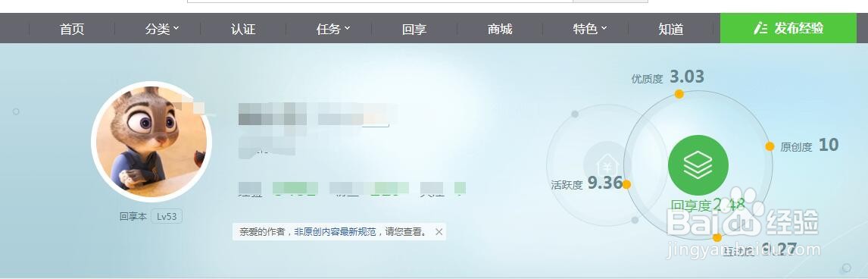Click the faded house yen icon

(x=607, y=165)
